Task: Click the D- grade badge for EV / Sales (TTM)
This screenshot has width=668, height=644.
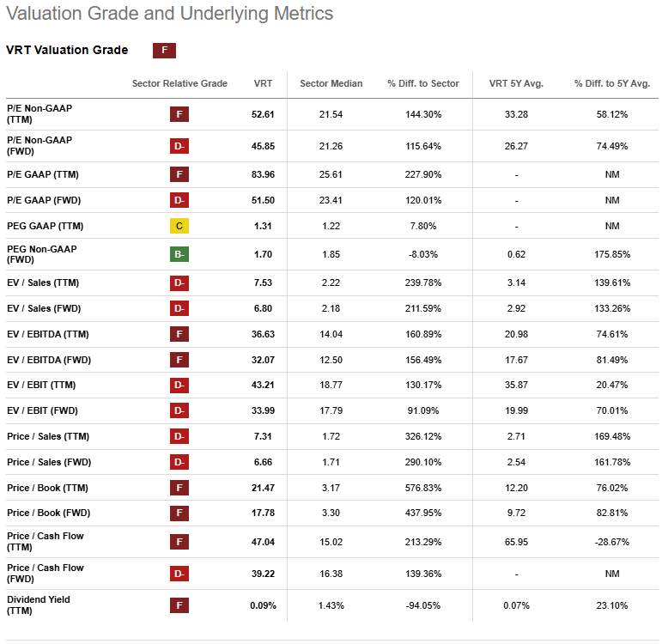Action: 179,283
